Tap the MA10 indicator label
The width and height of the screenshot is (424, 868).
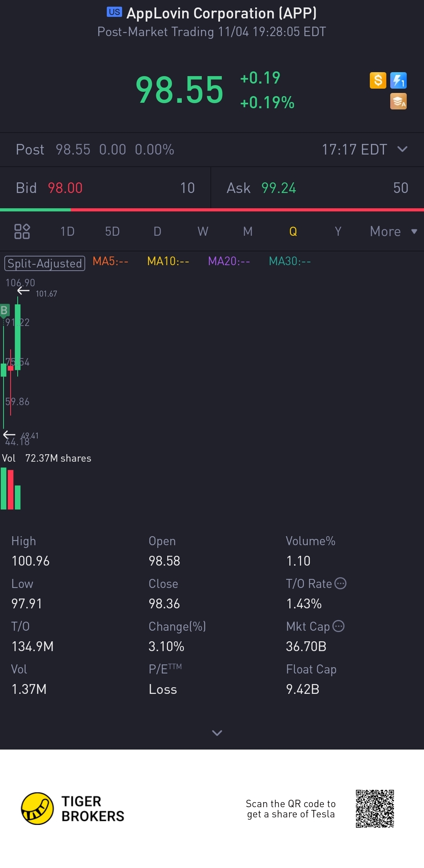tap(168, 261)
